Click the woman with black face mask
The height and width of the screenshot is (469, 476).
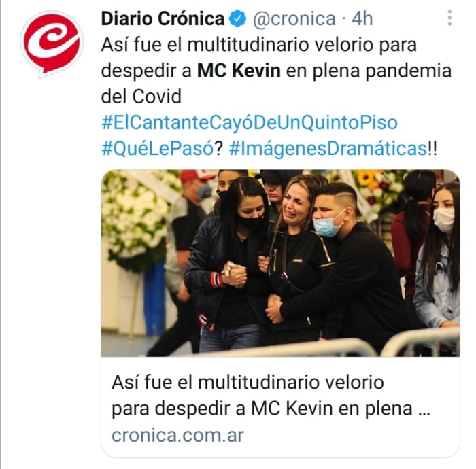pos(231,264)
